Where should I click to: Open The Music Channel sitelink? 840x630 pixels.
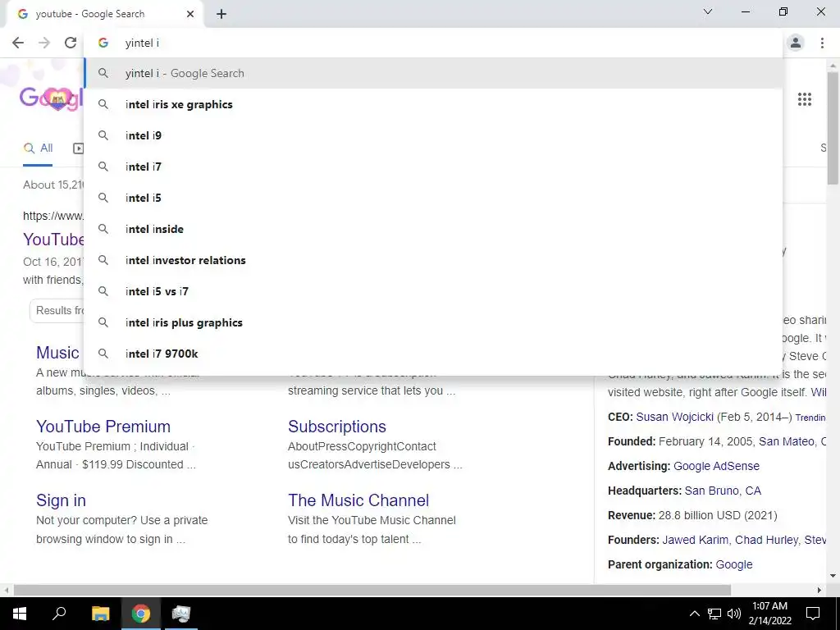(358, 500)
